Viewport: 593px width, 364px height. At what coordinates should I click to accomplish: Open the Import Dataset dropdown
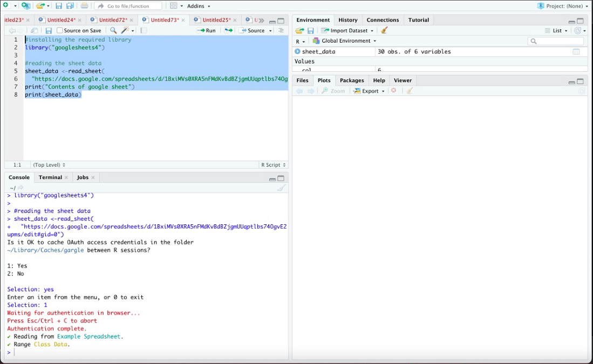(x=347, y=31)
